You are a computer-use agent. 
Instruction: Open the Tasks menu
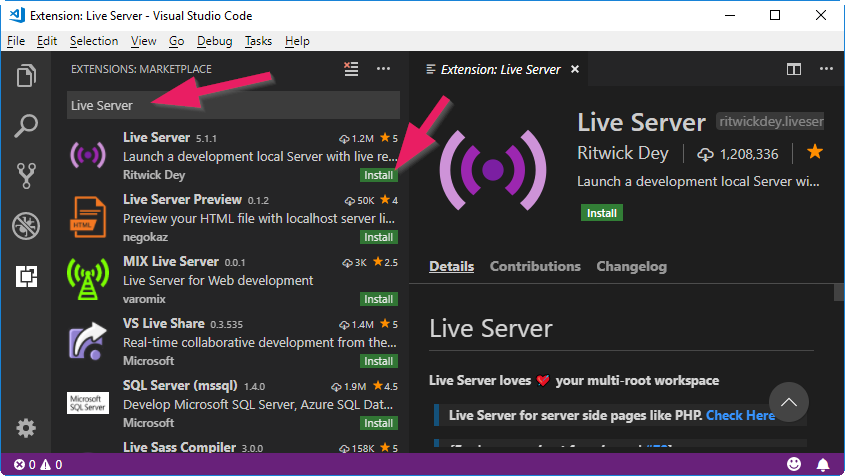point(258,41)
